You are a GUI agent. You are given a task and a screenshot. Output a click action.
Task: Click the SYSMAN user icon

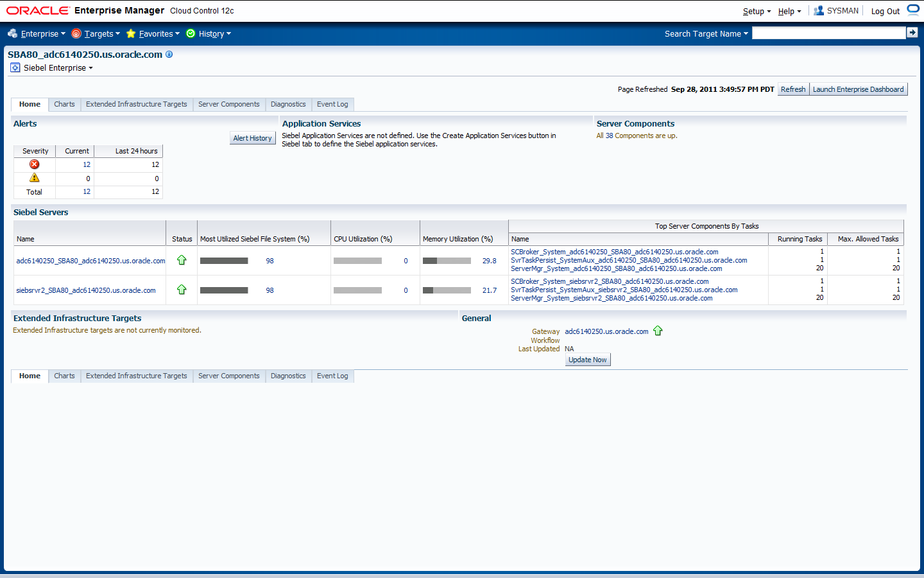pyautogui.click(x=819, y=11)
